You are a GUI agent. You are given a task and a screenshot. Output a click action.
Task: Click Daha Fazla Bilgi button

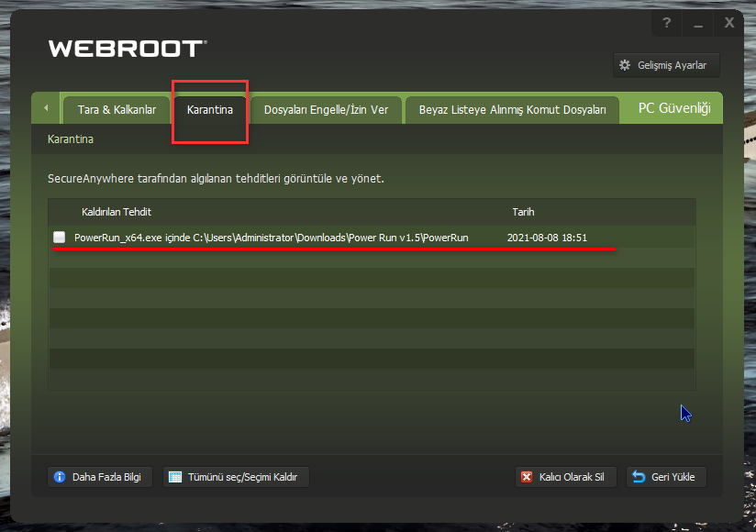[100, 477]
